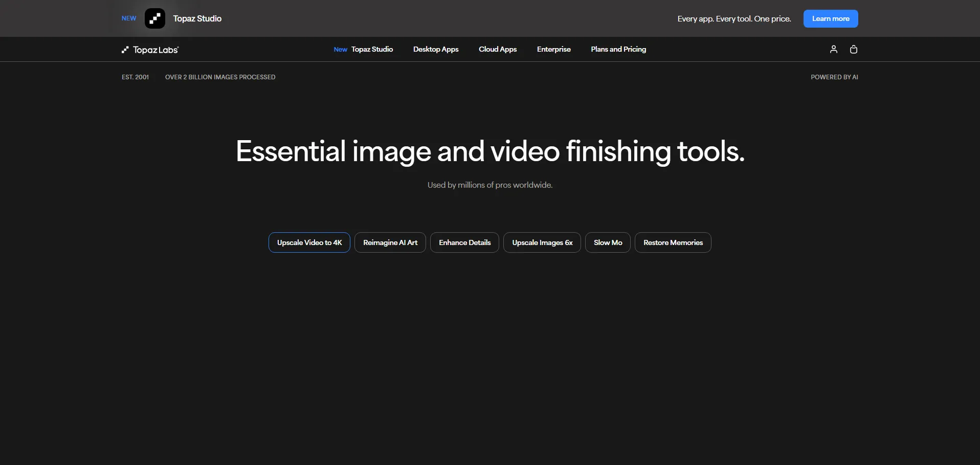Expand the Desktop Apps menu
The height and width of the screenshot is (465, 980).
436,49
